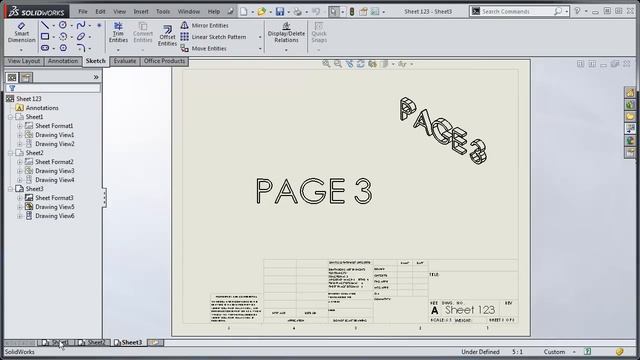Click the Search Commands field
This screenshot has width=640, height=360.
(519, 11)
